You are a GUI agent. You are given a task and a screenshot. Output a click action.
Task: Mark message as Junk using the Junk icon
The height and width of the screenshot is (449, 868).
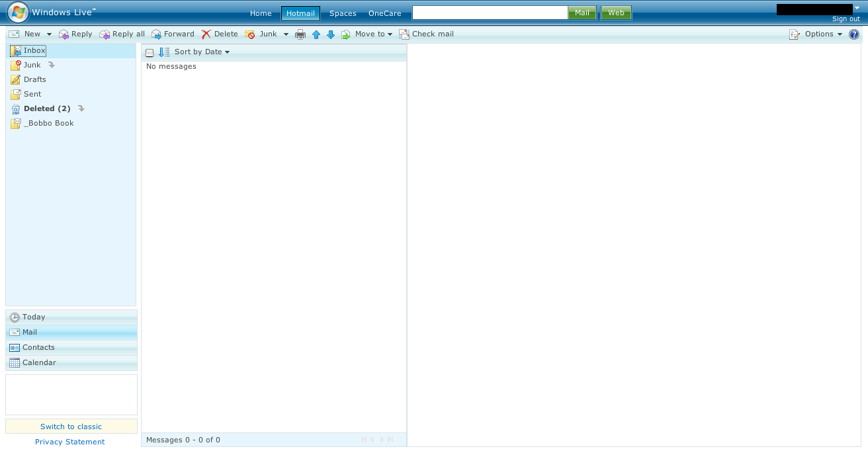coord(250,34)
